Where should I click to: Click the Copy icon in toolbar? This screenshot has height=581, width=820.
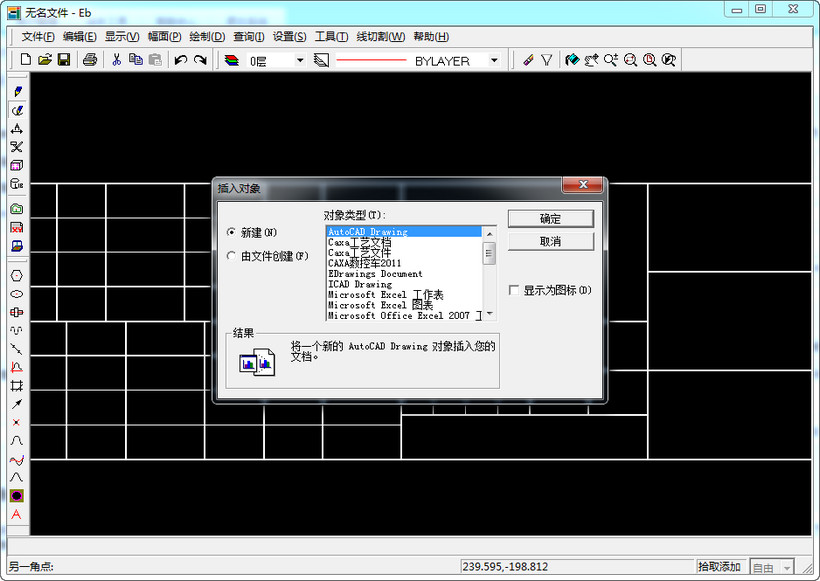136,60
